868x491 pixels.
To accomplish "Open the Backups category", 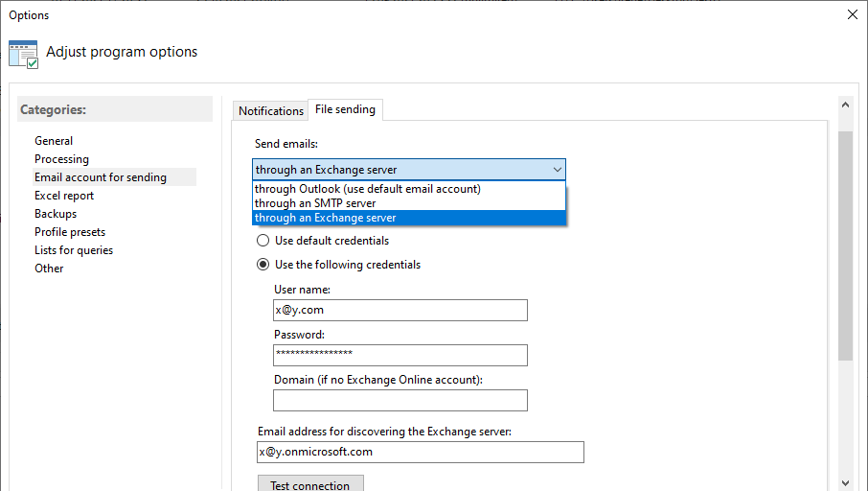I will click(x=56, y=214).
